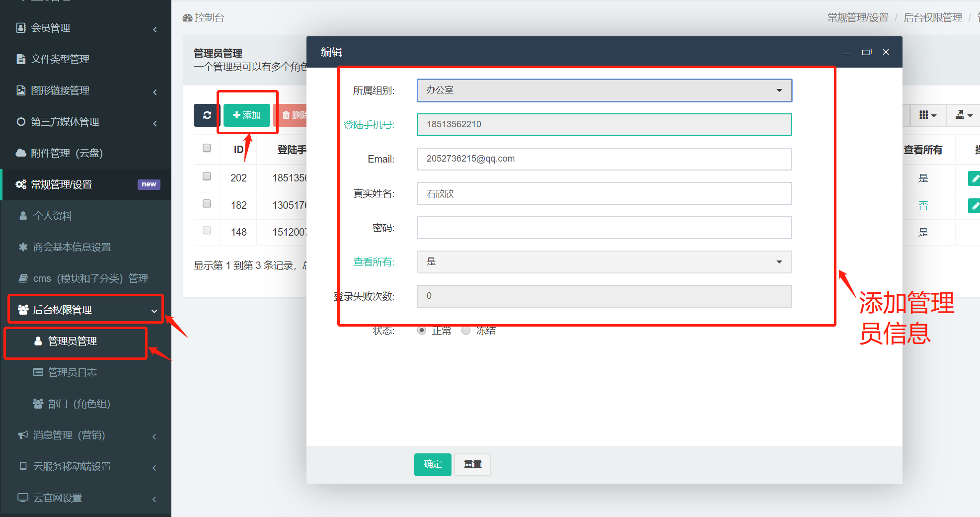Click the green 确定 button
980x517 pixels.
(x=432, y=464)
